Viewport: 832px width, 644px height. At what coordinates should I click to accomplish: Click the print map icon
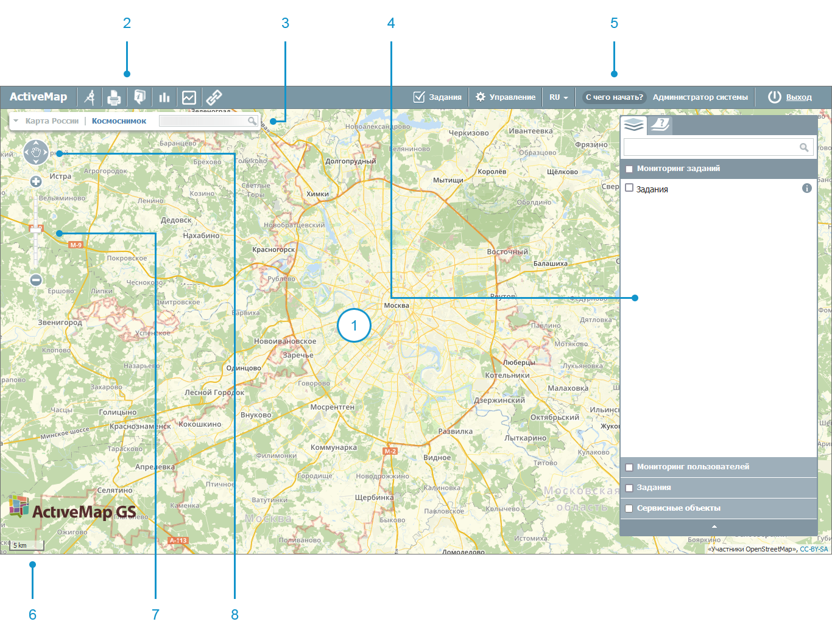tap(114, 97)
